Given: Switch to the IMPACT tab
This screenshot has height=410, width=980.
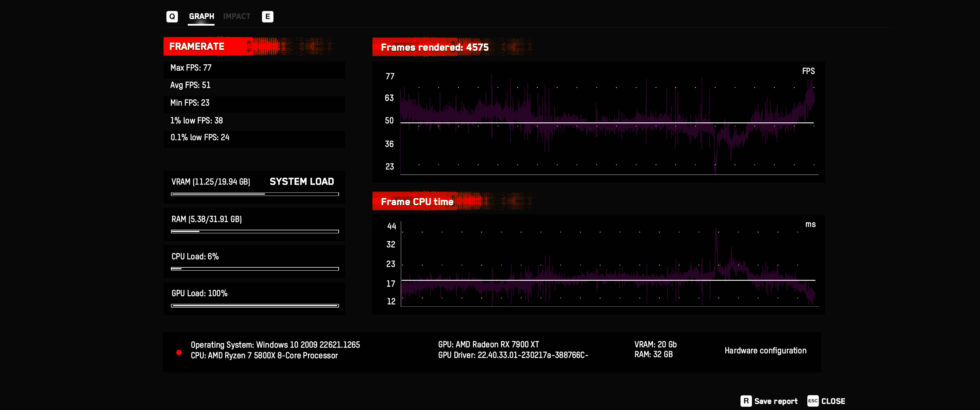Looking at the screenshot, I should click(237, 16).
